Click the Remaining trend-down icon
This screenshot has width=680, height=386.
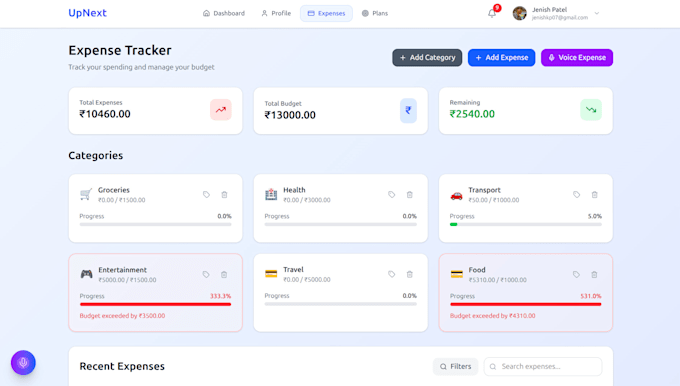(x=591, y=110)
